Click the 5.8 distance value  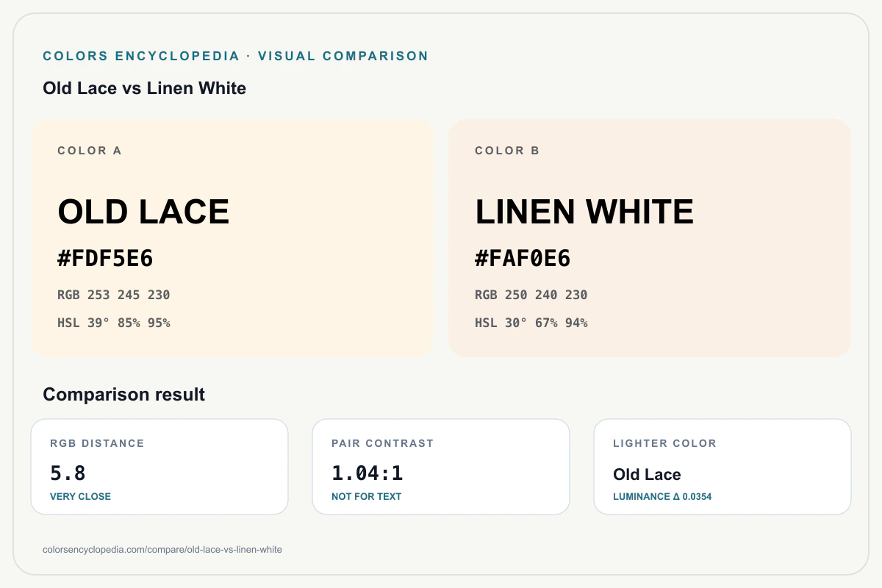click(x=68, y=473)
